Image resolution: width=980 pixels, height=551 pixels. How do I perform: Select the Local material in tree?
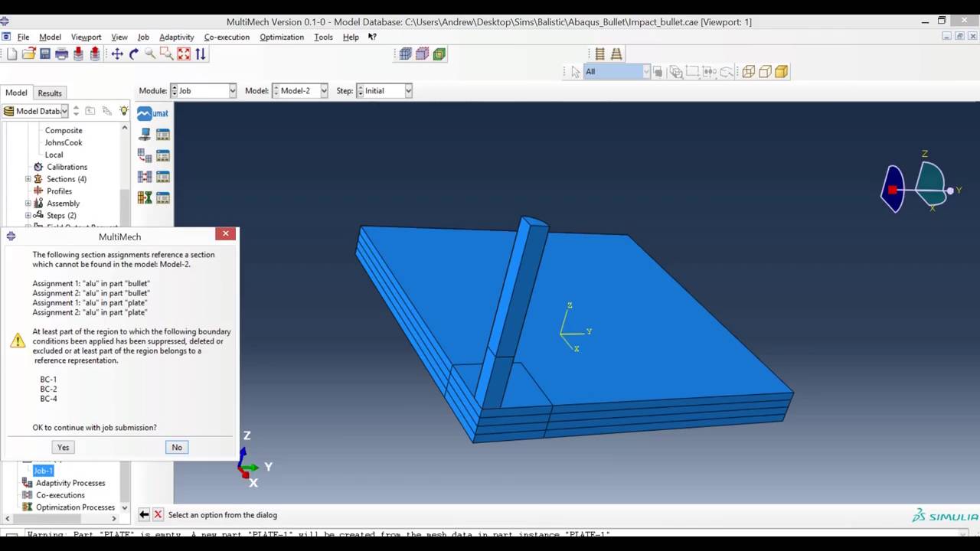tap(54, 155)
